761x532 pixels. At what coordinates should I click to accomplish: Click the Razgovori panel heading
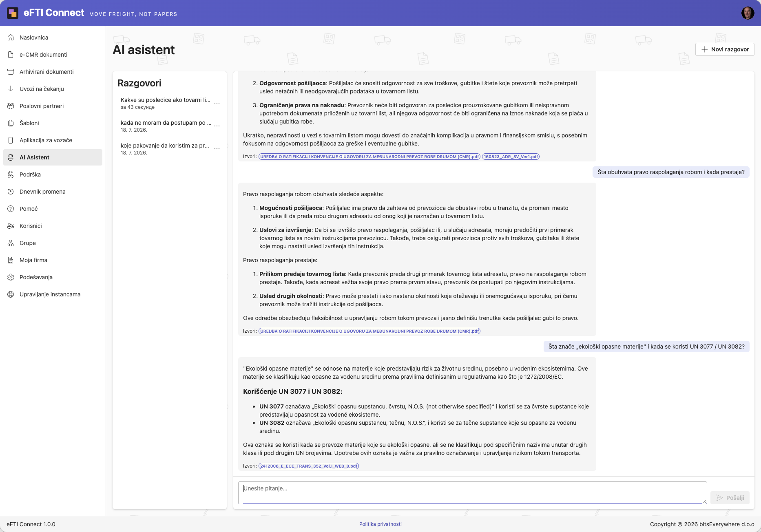pos(139,83)
